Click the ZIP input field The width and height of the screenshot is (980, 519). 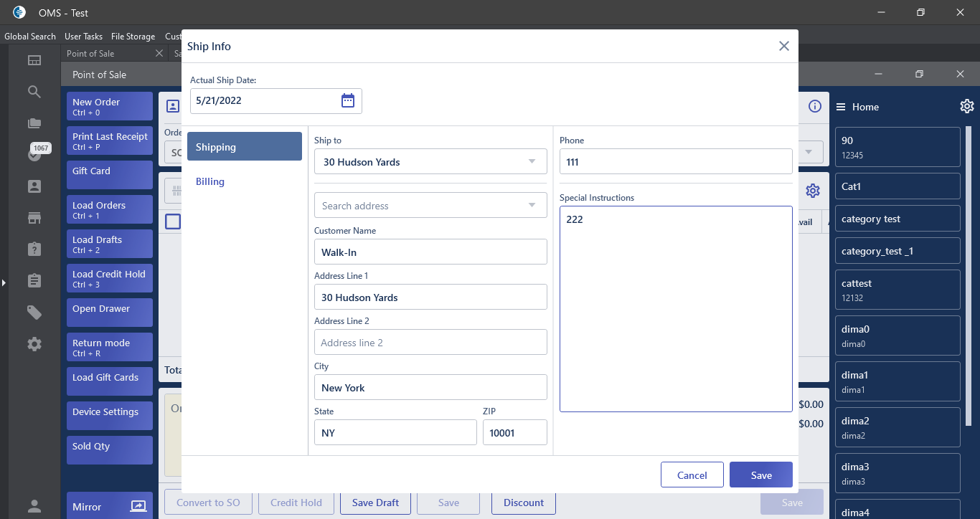point(515,433)
